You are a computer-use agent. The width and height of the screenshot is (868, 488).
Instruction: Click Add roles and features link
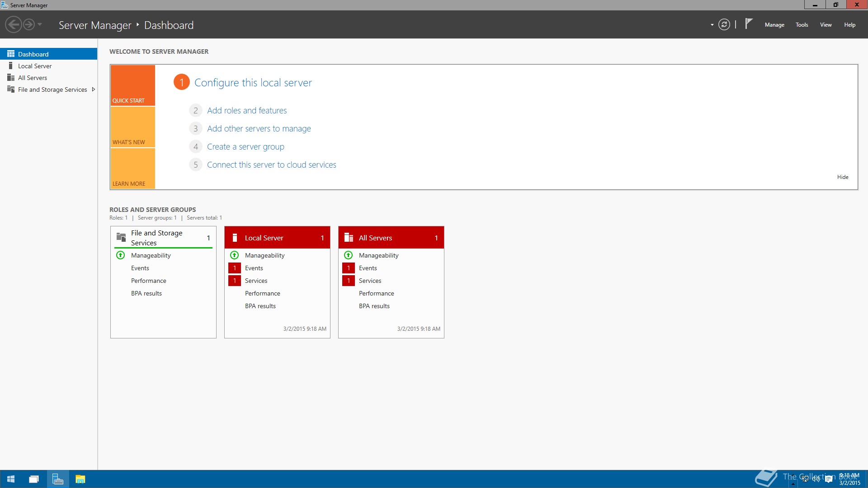tap(247, 110)
